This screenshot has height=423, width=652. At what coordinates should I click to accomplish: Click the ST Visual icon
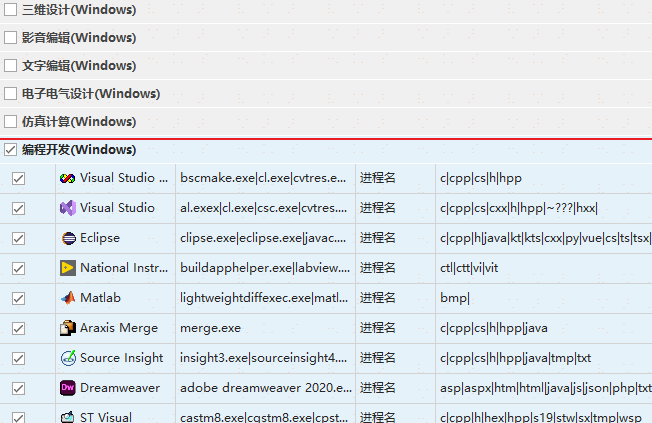click(67, 416)
